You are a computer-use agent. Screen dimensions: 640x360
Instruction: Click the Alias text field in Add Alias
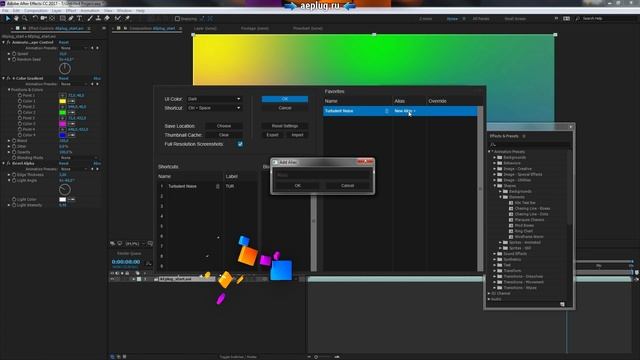pos(322,175)
